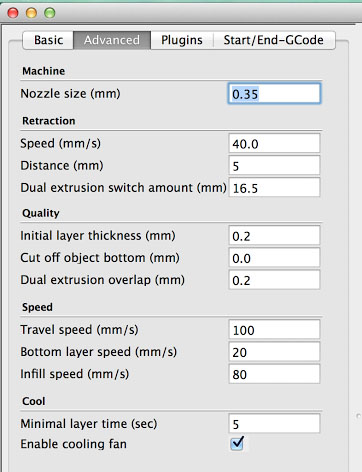Click the Initial layer thickness field
The width and height of the screenshot is (362, 472).
coord(274,236)
